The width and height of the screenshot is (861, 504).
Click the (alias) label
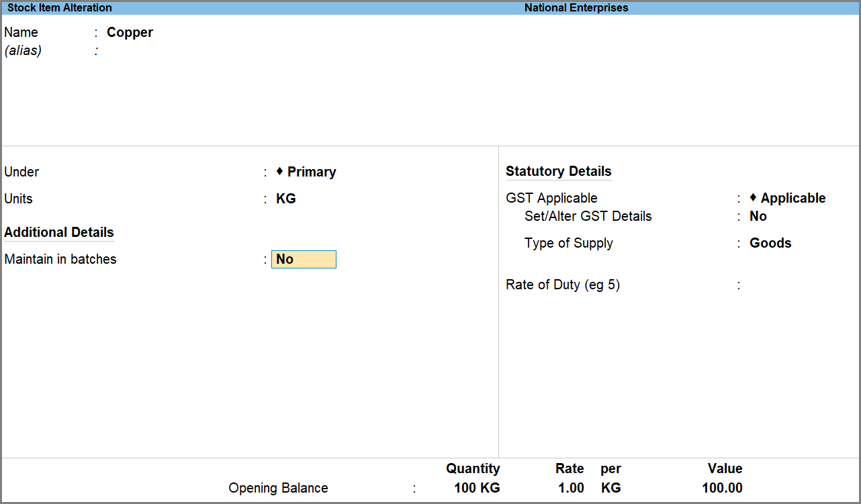(x=23, y=50)
